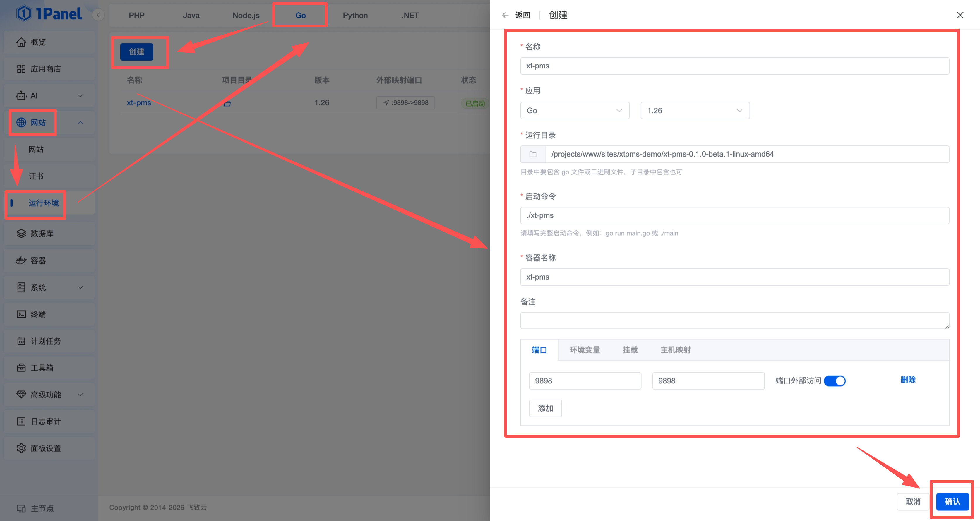Expand the 高级功能 sidebar menu
Screen dimensions: 980x521
49,395
